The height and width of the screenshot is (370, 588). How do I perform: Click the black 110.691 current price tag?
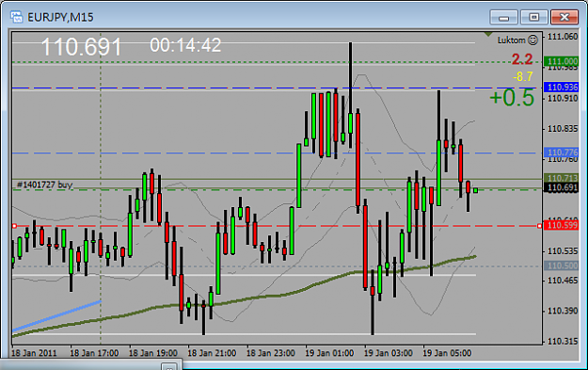tap(562, 187)
